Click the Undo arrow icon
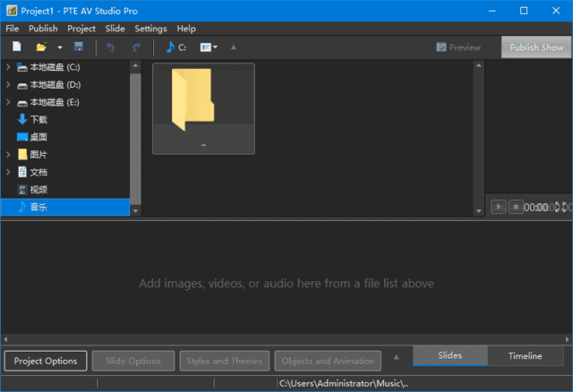The height and width of the screenshot is (392, 573). click(x=111, y=47)
